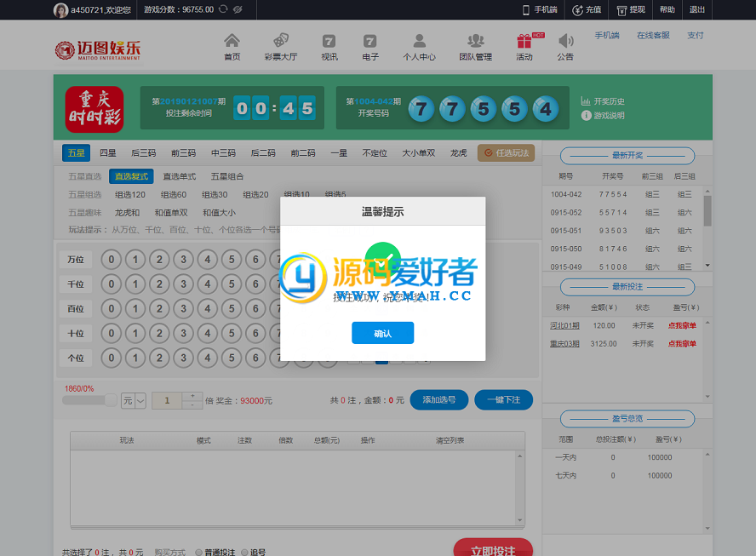Select the 普通投注 radio button

pos(199,552)
